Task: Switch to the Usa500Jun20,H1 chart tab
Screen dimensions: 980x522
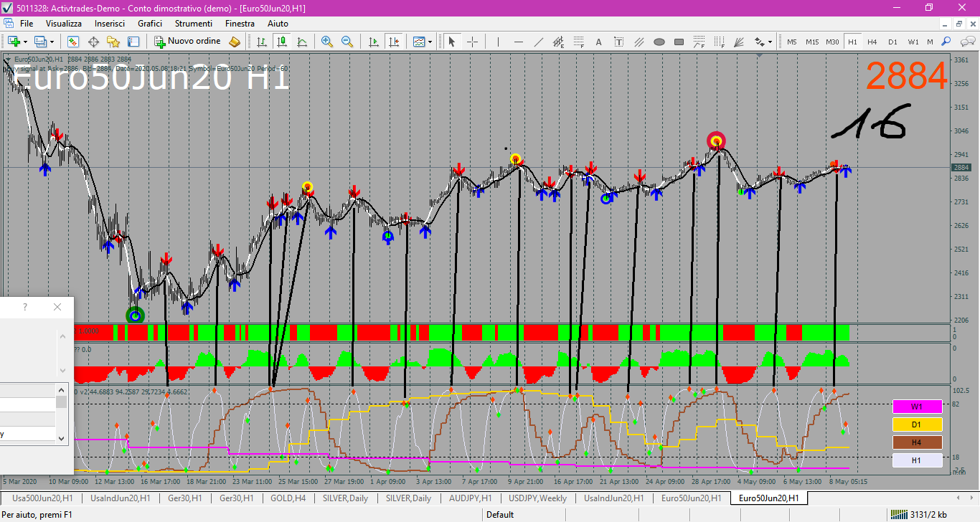Action: 42,498
